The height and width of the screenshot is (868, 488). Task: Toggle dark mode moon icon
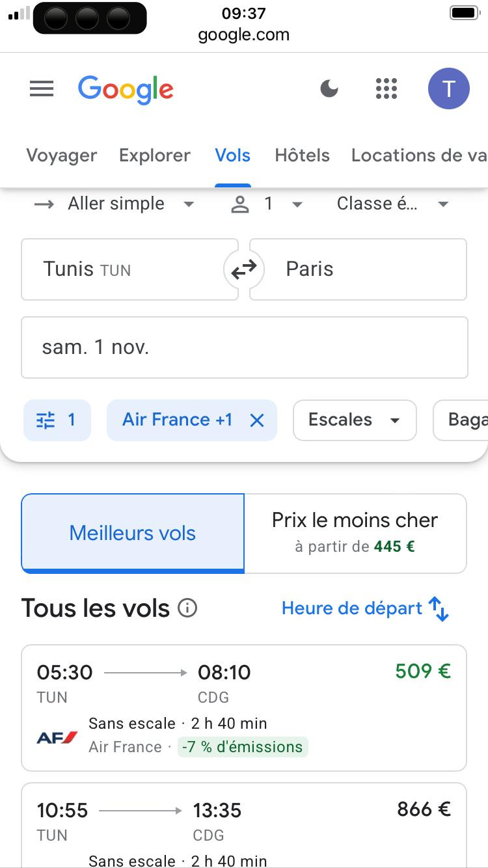click(x=329, y=88)
